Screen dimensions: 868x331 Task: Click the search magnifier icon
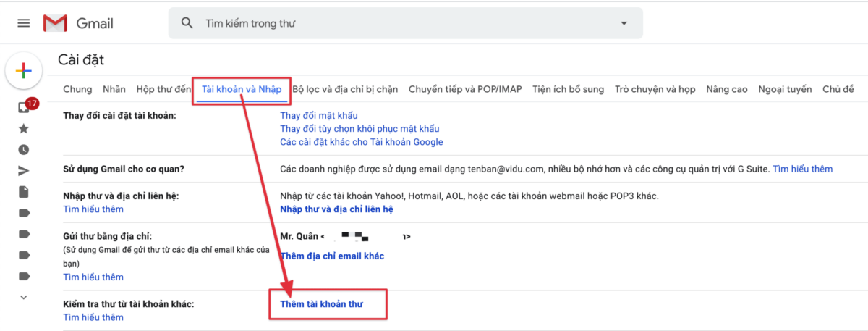coord(187,23)
